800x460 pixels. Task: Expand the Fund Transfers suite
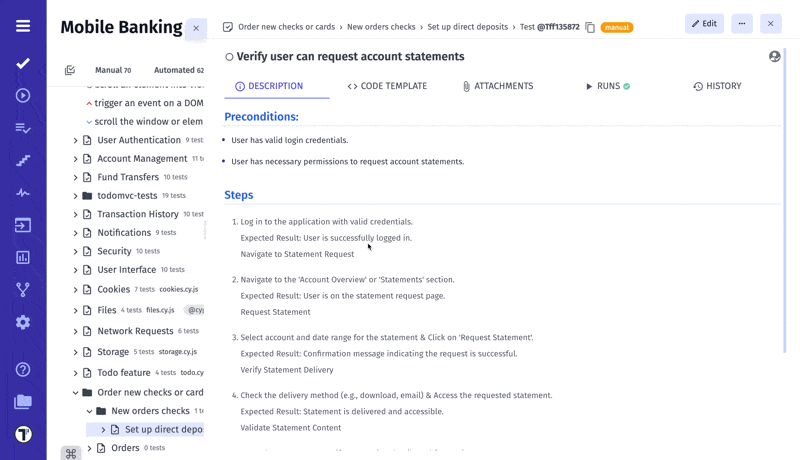tap(76, 178)
